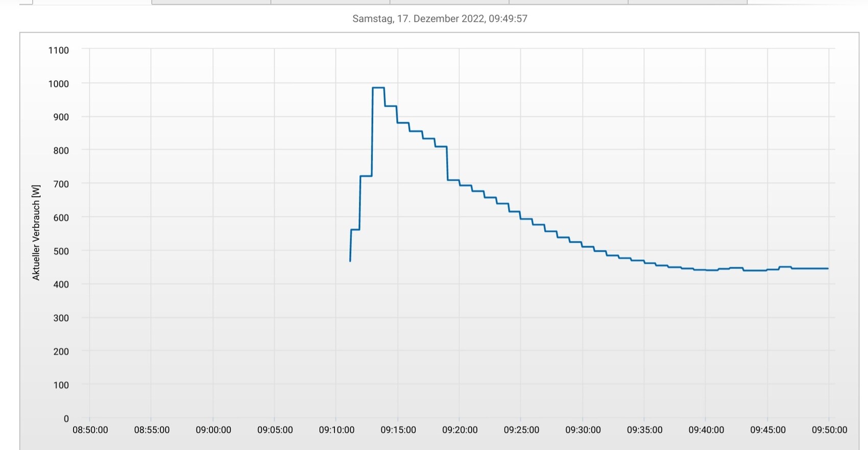This screenshot has height=450, width=868.
Task: Click the Aktueller Verbrauch [W] axis title
Action: click(36, 232)
